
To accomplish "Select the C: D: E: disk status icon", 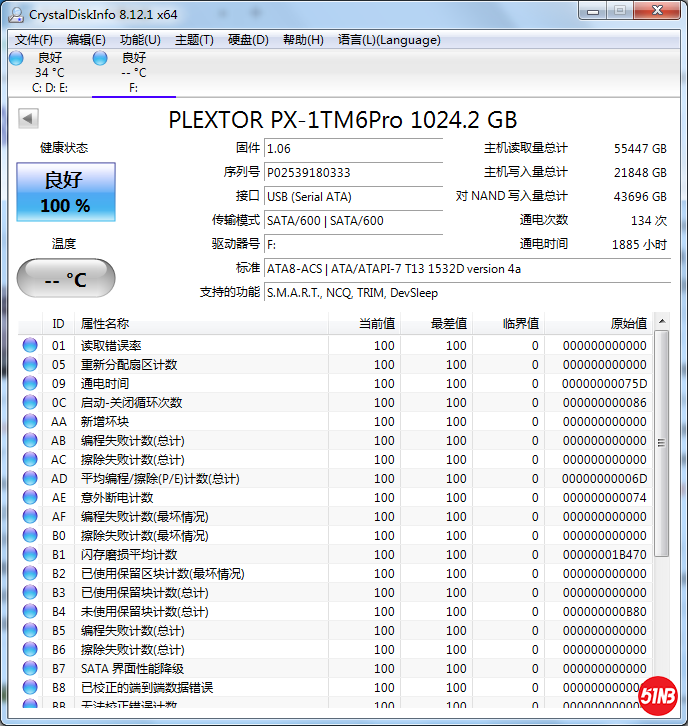I will [x=16, y=59].
